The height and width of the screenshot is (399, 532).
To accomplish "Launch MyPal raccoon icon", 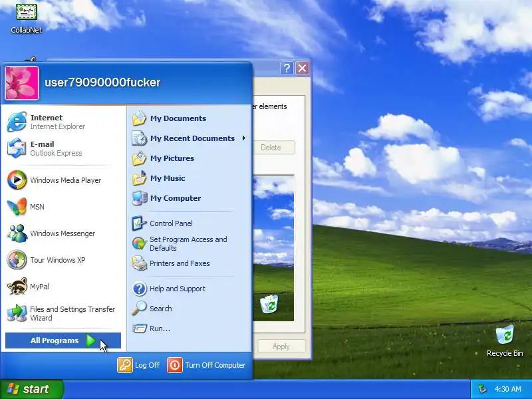I will click(17, 287).
